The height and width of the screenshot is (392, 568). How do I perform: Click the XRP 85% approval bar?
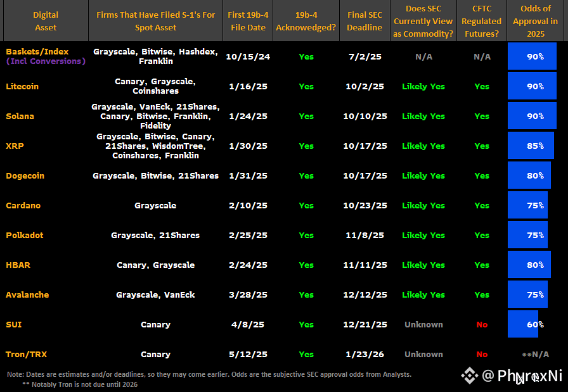point(531,146)
